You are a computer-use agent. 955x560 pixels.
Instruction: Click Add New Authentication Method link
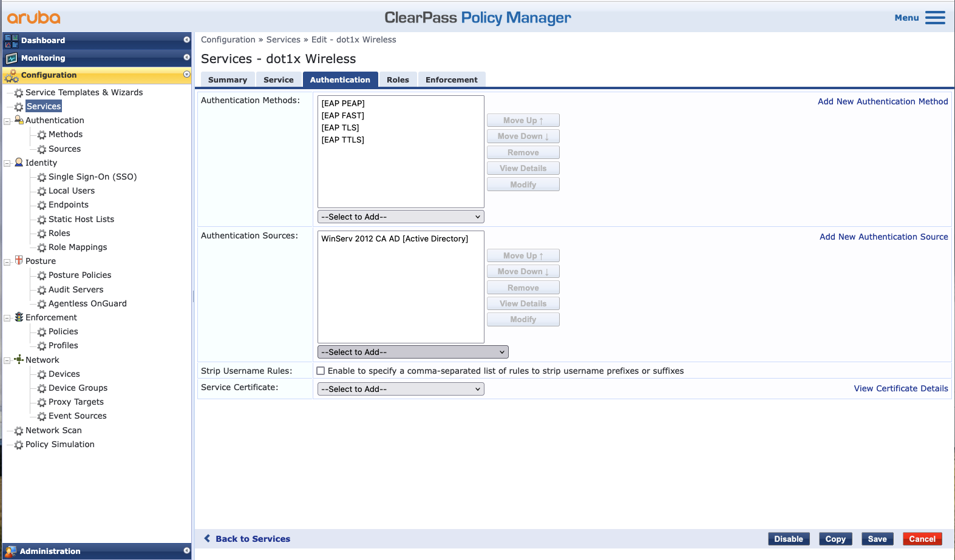[x=883, y=101]
